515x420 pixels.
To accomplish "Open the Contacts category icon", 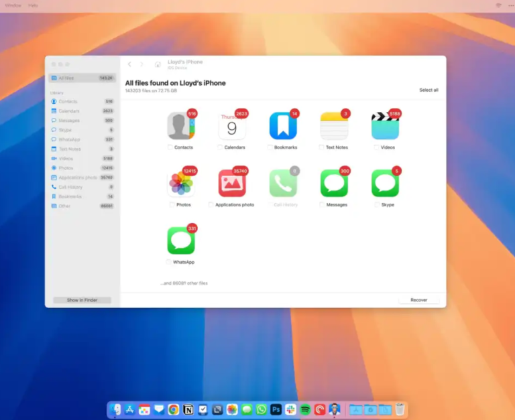I will (181, 126).
